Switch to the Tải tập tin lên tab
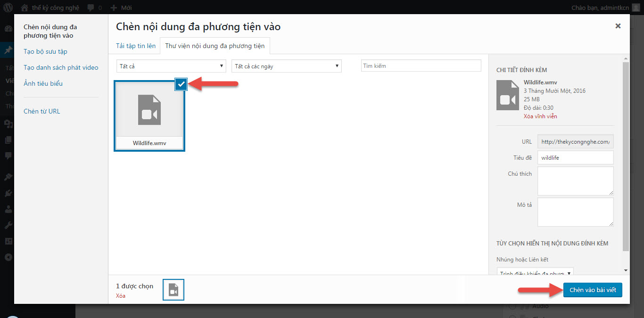The width and height of the screenshot is (644, 318). [x=136, y=46]
